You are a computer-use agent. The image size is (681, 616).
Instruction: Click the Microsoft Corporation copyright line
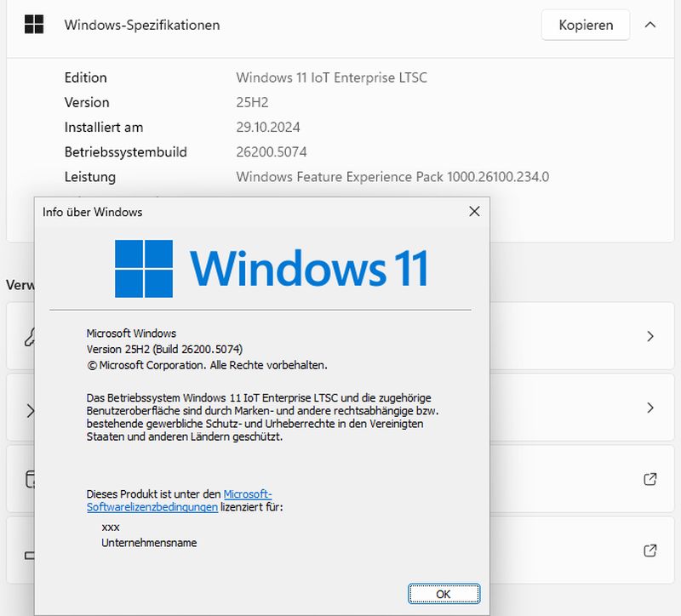click(207, 365)
